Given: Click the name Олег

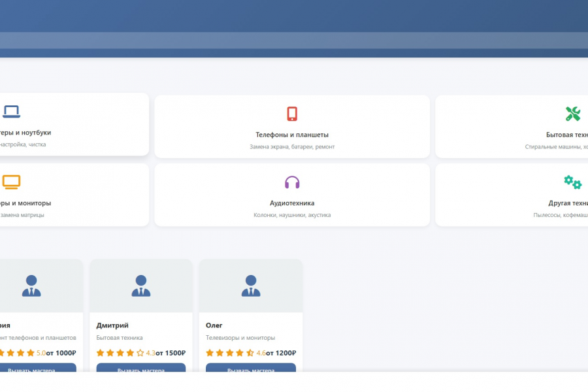Looking at the screenshot, I should (x=214, y=325).
